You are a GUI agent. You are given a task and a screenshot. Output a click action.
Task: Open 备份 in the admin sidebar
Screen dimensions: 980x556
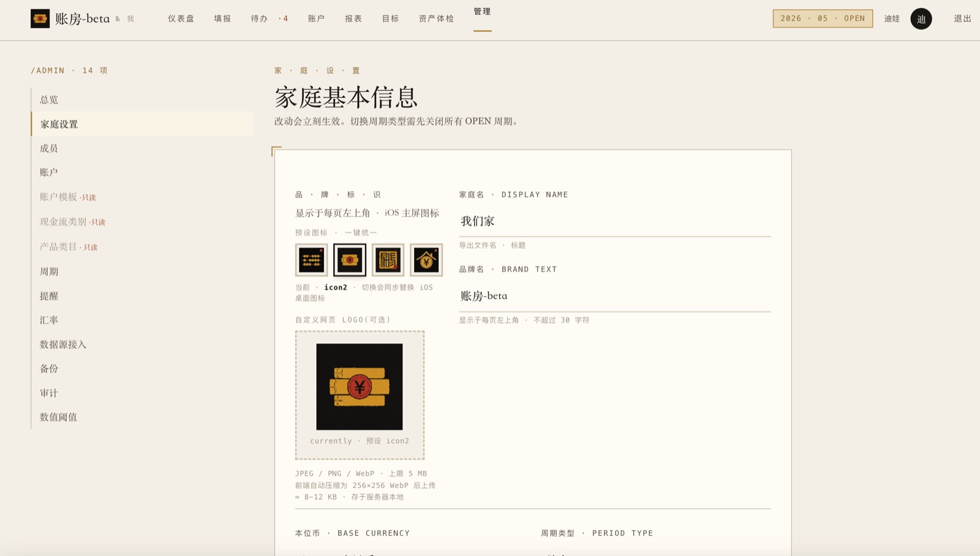coord(142,368)
